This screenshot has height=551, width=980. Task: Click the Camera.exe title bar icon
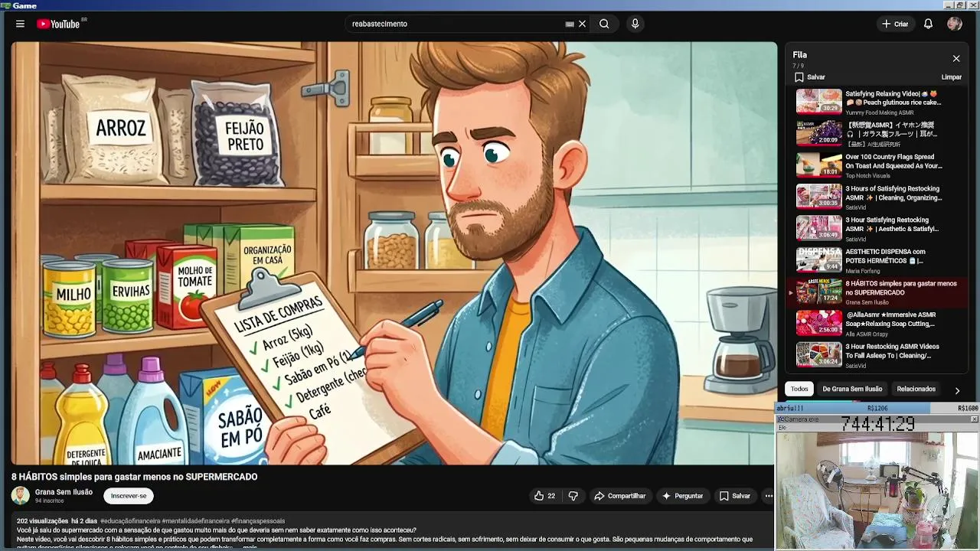pos(780,419)
